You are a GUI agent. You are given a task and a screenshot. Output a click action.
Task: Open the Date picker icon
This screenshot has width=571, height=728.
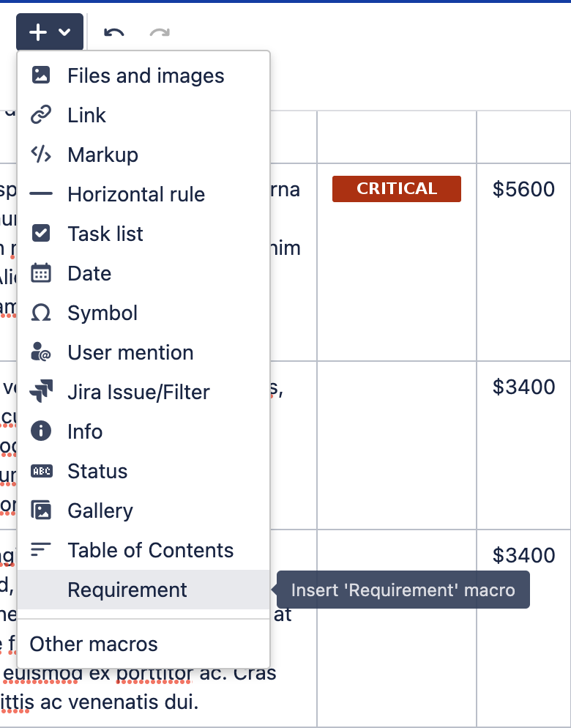point(41,273)
